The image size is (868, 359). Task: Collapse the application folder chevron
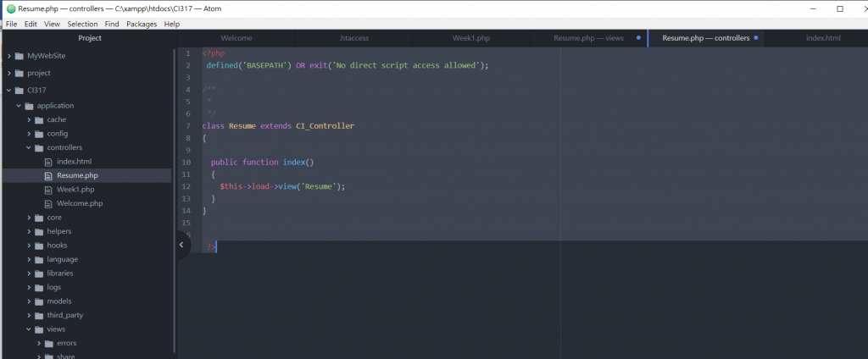[19, 106]
